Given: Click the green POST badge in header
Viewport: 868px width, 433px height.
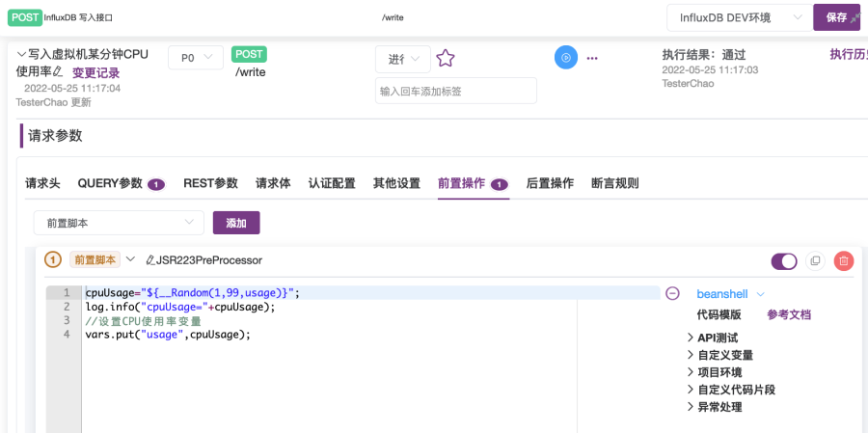Looking at the screenshot, I should (x=24, y=17).
